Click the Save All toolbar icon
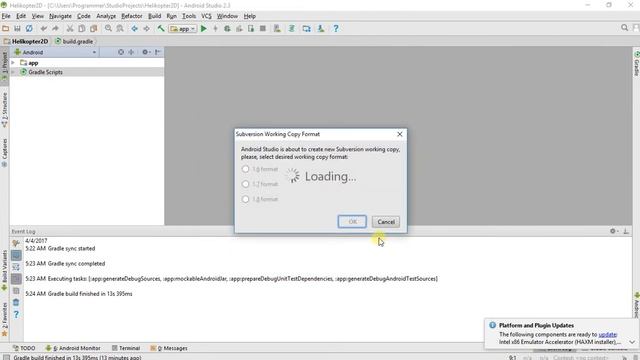 [17, 29]
